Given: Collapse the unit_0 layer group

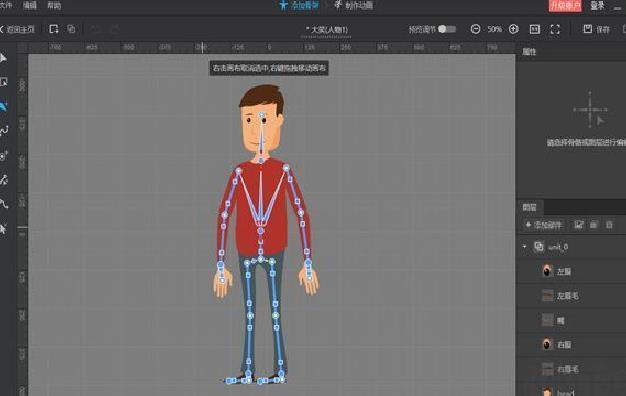Looking at the screenshot, I should [x=525, y=247].
